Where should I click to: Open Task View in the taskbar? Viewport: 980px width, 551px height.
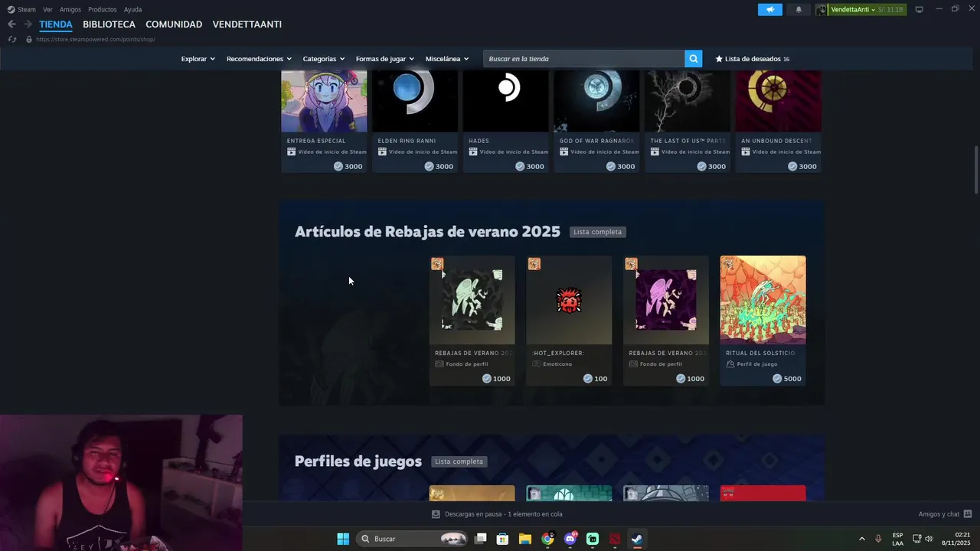pyautogui.click(x=481, y=539)
